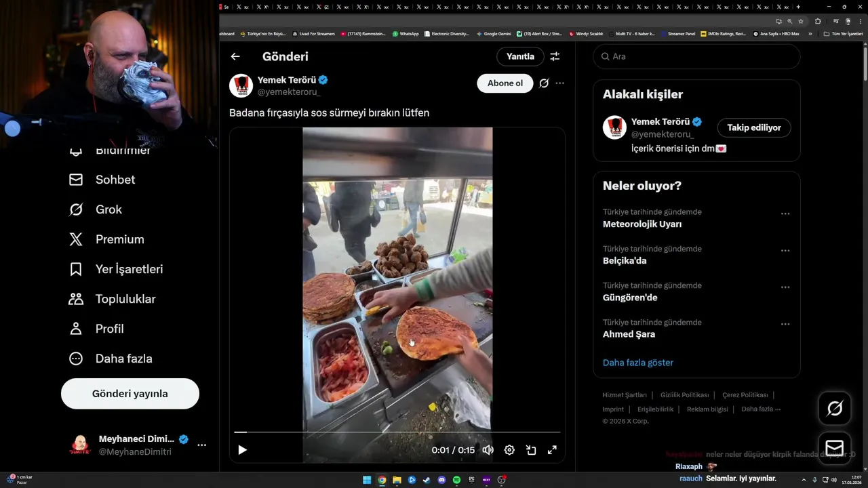Expand Daha fazla sidebar menu
The width and height of the screenshot is (868, 488).
pyautogui.click(x=111, y=359)
